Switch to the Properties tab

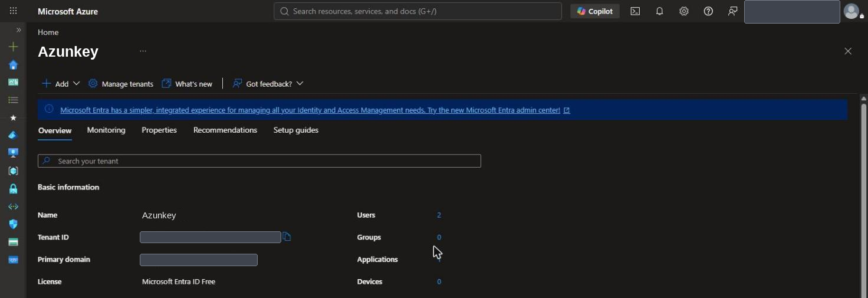tap(159, 130)
